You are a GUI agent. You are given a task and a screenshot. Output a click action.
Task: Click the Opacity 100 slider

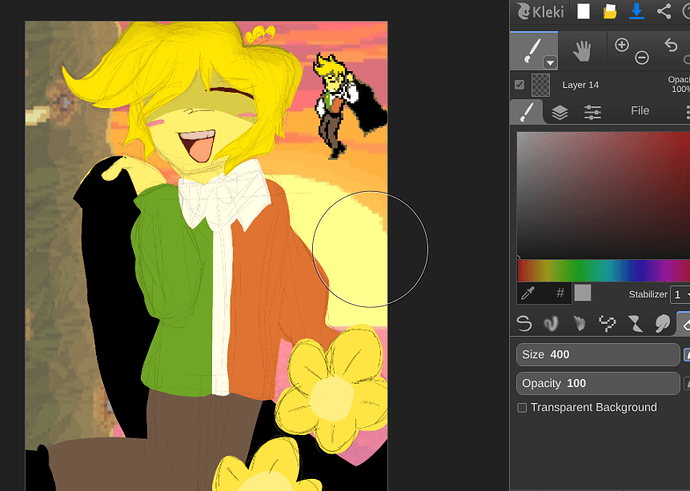point(598,384)
